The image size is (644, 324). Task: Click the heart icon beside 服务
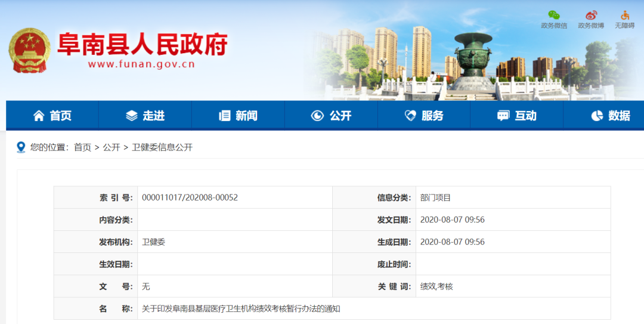(x=410, y=116)
